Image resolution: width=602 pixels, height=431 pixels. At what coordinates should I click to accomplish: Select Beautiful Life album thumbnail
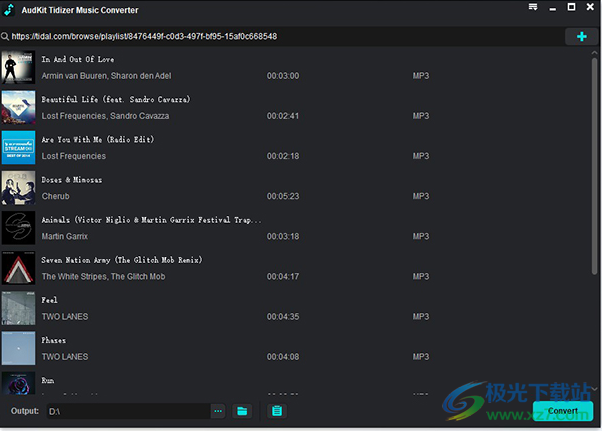pos(18,107)
